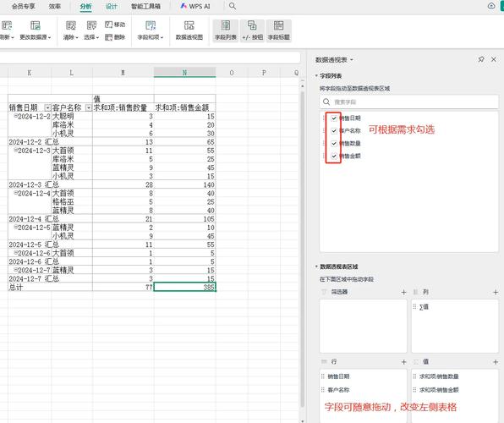Screen dimensions: 504x423
Task: Click plus button for 值 area
Action: click(496, 362)
